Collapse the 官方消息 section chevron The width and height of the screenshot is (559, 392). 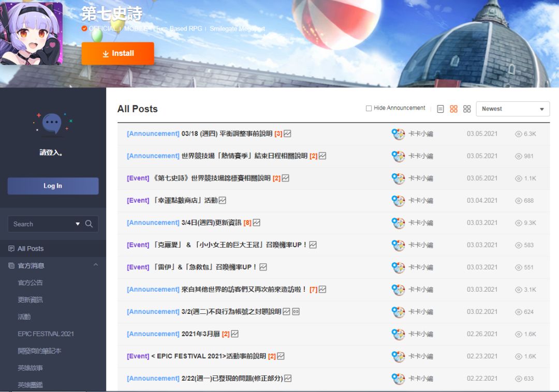[x=96, y=265]
